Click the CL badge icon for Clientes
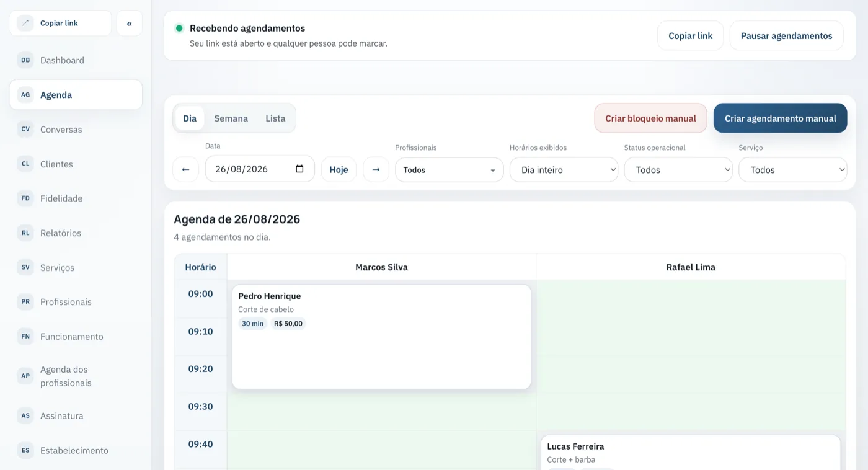Screen dimensions: 868x470 25,164
